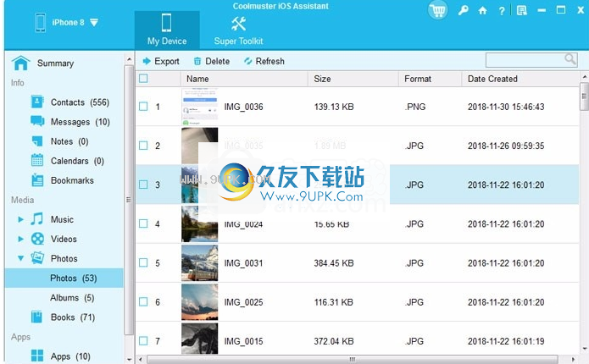Check the box for highlighted row 3
This screenshot has width=589, height=364.
point(143,185)
